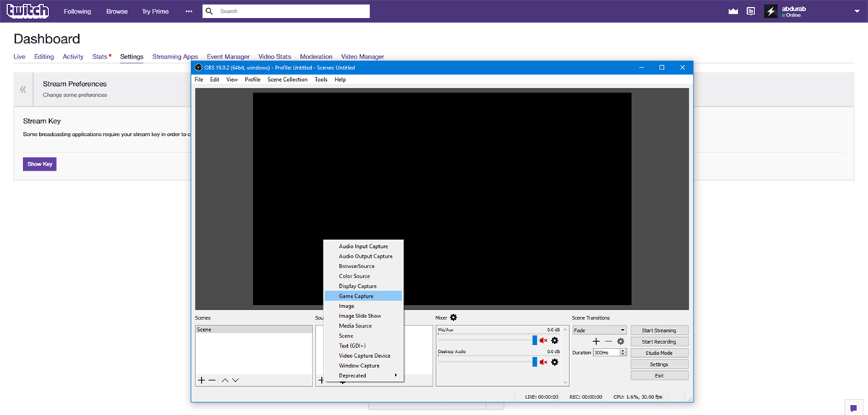The image size is (868, 415).
Task: Click the Exit button in OBS
Action: (659, 375)
